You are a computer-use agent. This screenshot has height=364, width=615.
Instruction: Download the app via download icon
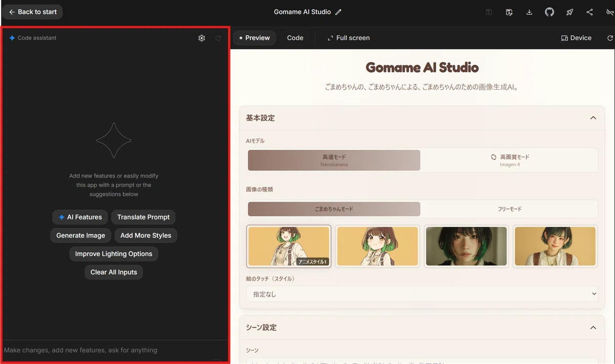coord(529,12)
